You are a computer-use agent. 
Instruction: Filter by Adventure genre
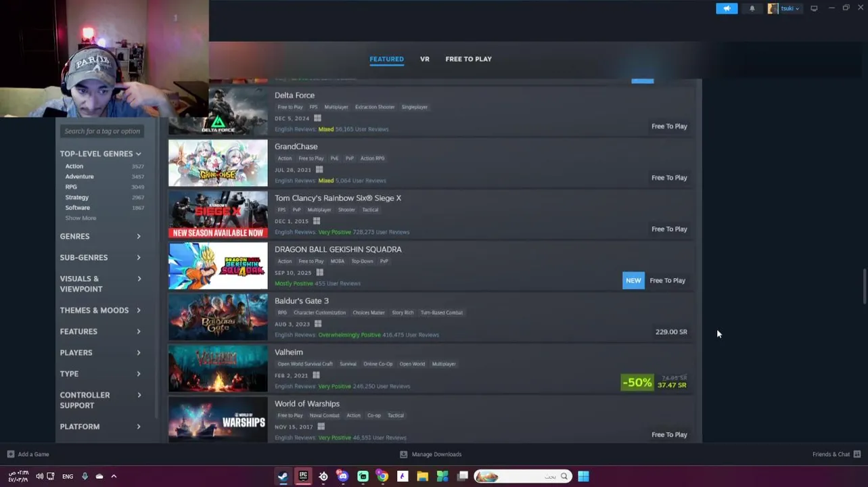pyautogui.click(x=79, y=177)
